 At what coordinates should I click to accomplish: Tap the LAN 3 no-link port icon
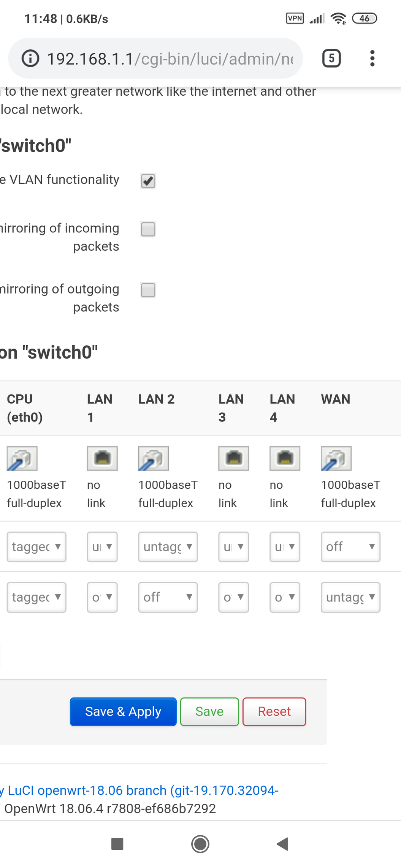[x=234, y=458]
